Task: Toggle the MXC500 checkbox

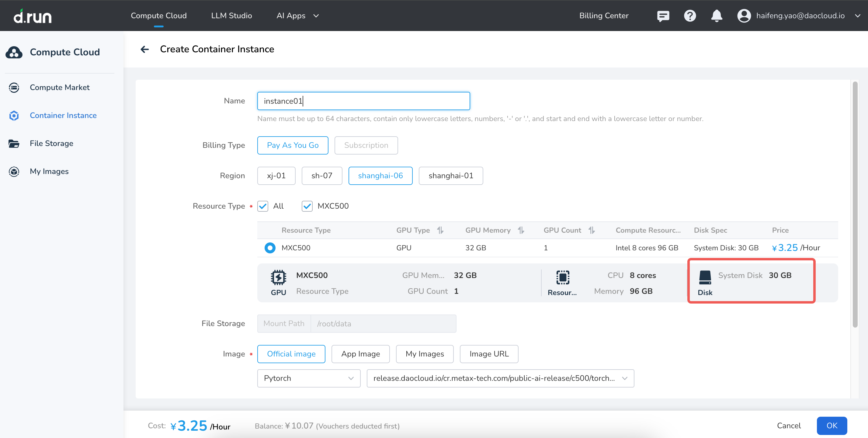Action: pos(307,206)
